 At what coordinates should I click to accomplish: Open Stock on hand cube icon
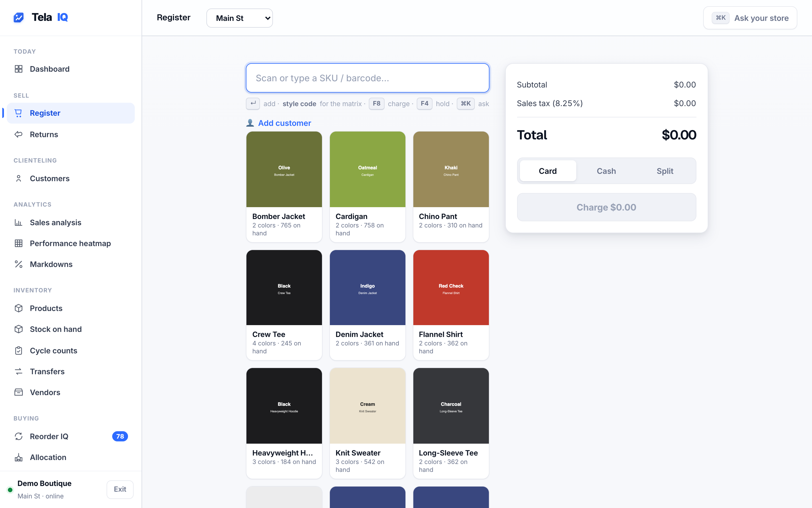click(x=18, y=329)
